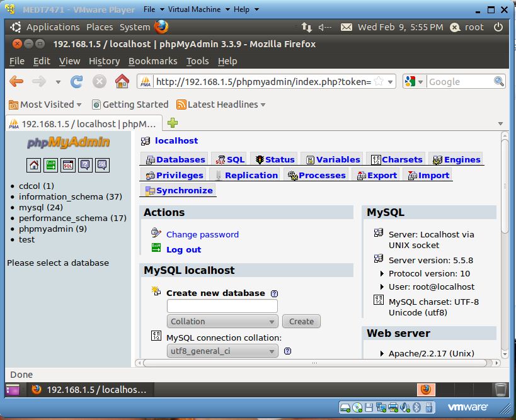
Task: Click Firefox Forward arrow button
Action: 39,81
